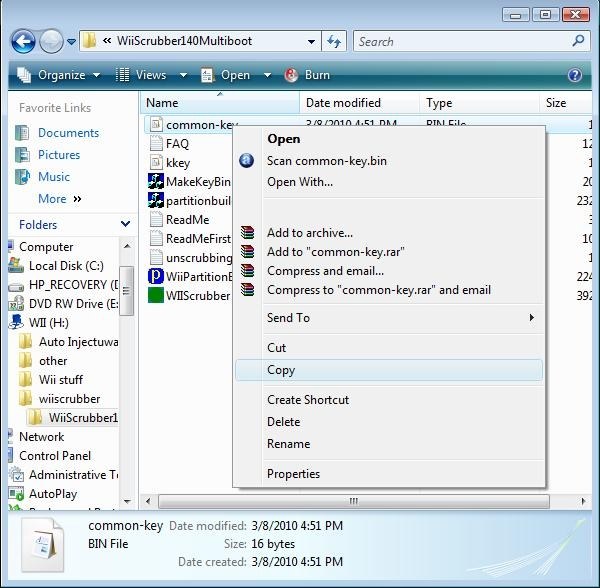Click More under Favorite Links

point(52,199)
